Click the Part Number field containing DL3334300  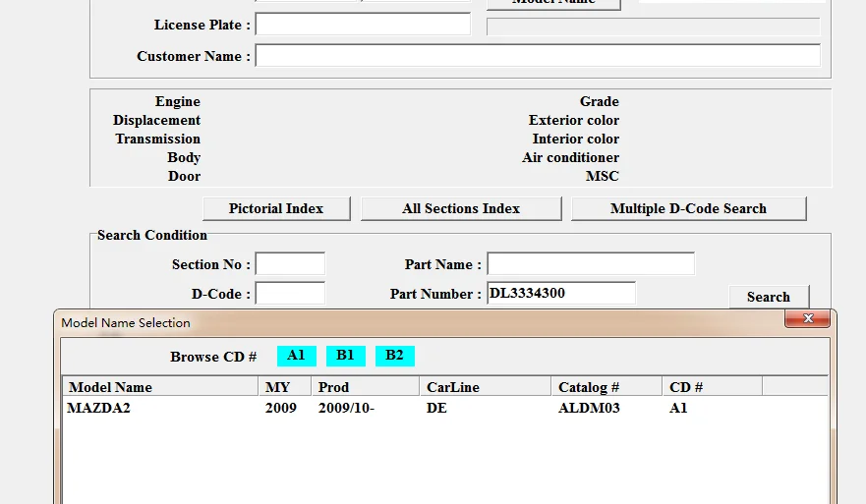click(x=561, y=294)
